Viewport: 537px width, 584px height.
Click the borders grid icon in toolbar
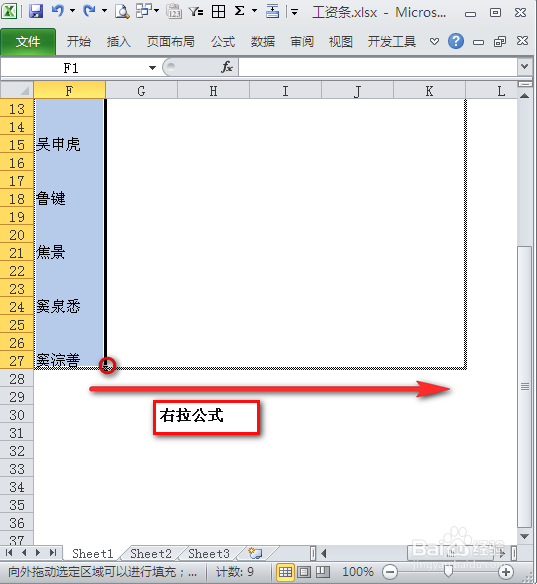[x=218, y=12]
